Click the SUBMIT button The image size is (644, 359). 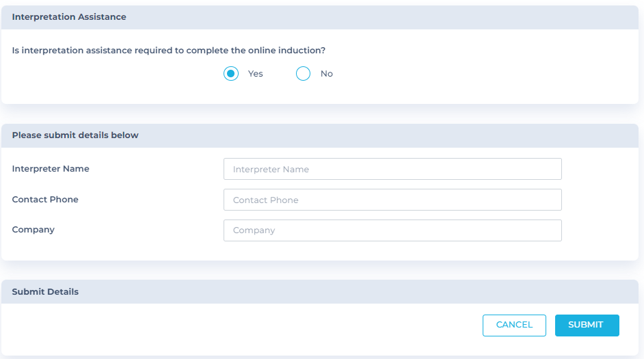587,325
